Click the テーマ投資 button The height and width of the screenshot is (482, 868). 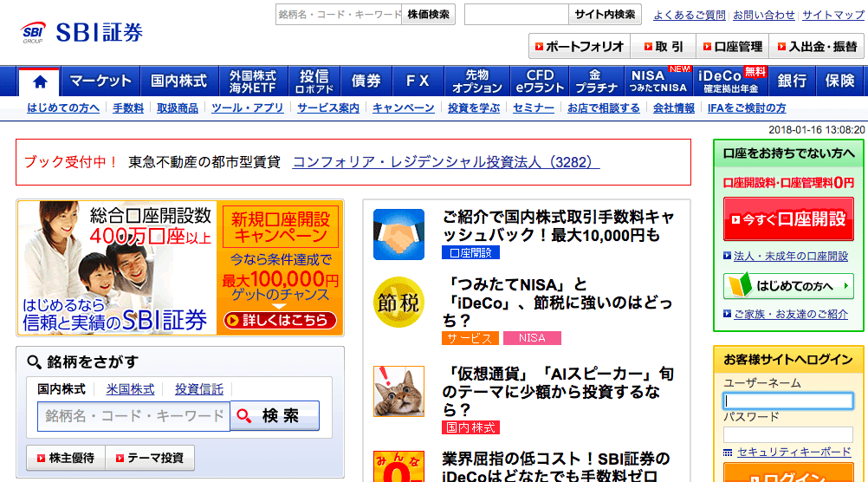[150, 459]
